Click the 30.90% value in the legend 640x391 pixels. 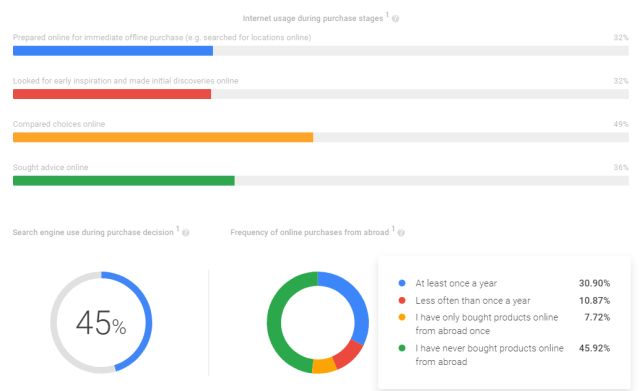coord(594,283)
